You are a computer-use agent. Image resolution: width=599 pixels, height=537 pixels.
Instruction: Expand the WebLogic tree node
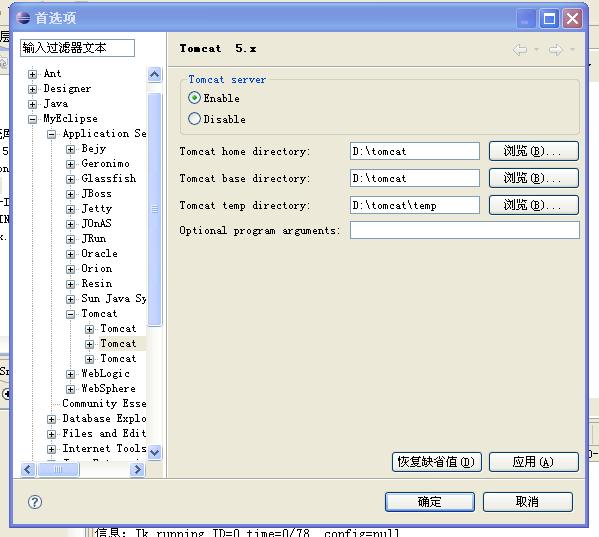coord(70,374)
